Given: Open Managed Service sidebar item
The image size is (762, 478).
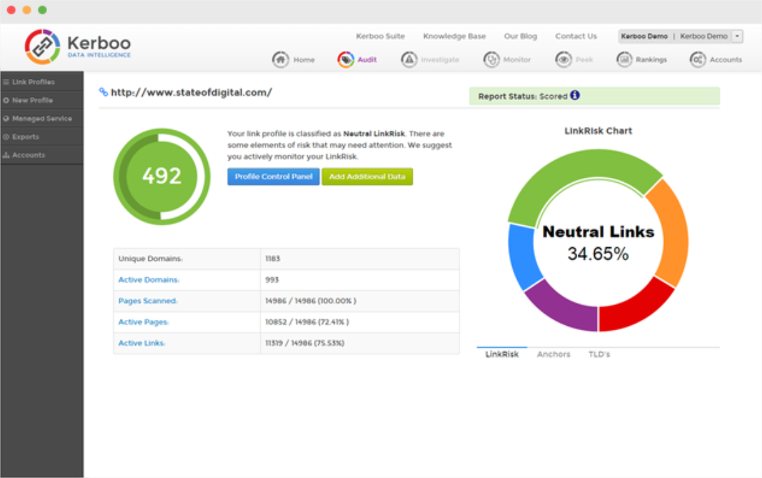Looking at the screenshot, I should click(x=42, y=118).
